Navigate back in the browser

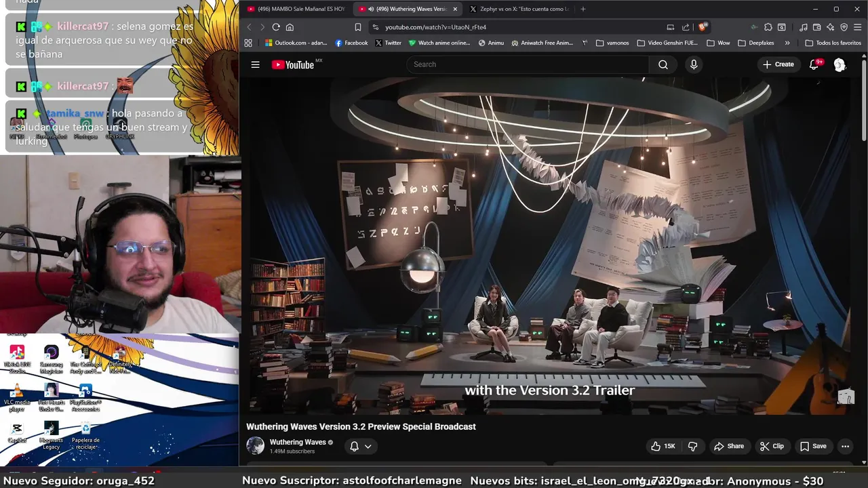click(x=249, y=27)
